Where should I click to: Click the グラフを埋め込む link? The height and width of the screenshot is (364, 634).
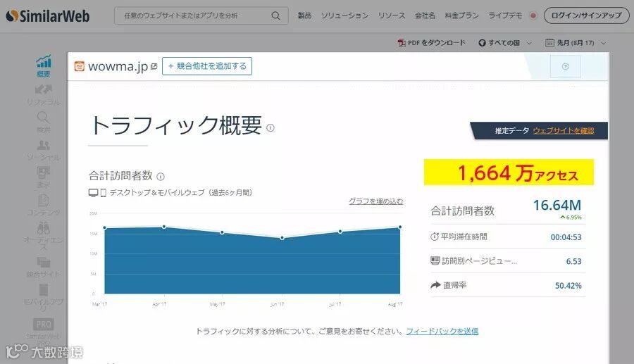point(376,201)
